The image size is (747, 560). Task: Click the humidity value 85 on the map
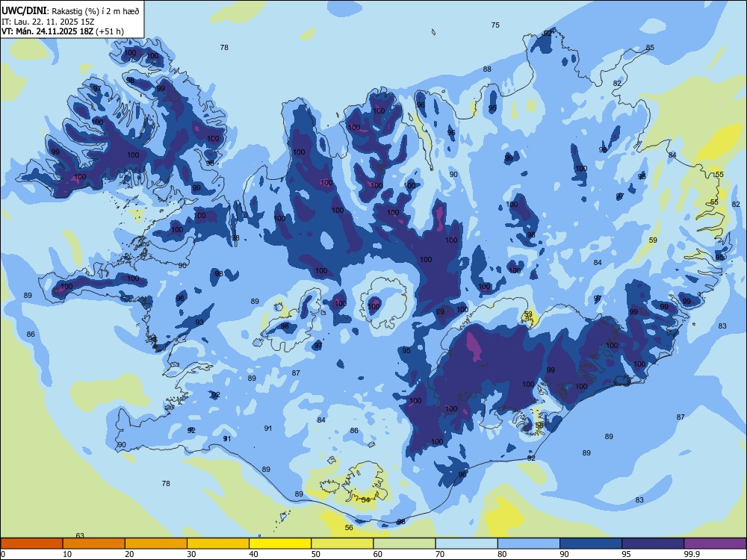650,47
